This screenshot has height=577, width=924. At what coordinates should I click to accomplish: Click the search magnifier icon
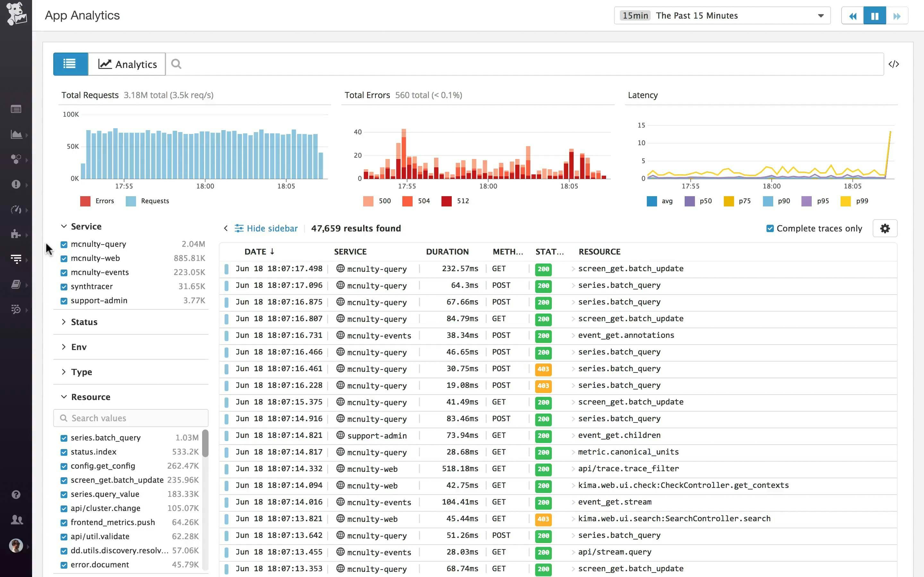coord(176,64)
